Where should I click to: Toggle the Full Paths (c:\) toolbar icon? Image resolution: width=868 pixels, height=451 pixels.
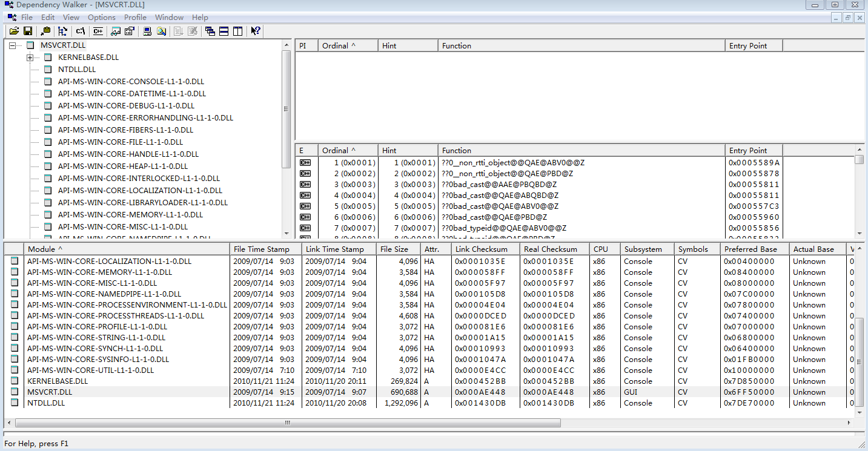(x=81, y=31)
